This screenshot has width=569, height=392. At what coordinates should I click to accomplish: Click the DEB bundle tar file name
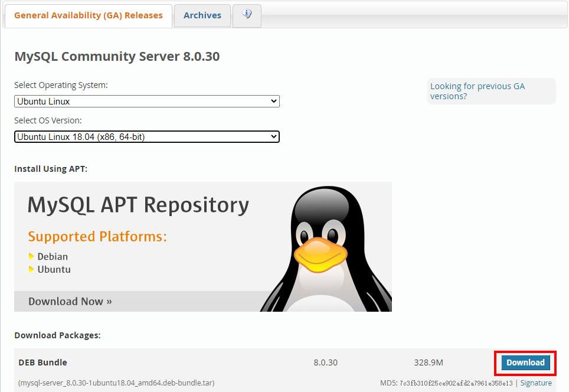[x=116, y=383]
